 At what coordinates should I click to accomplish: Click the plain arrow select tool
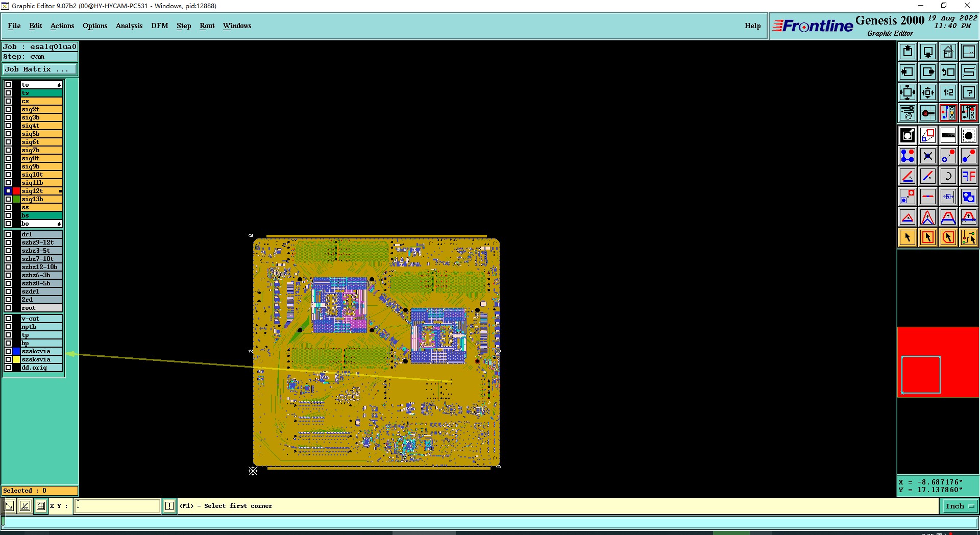click(908, 237)
